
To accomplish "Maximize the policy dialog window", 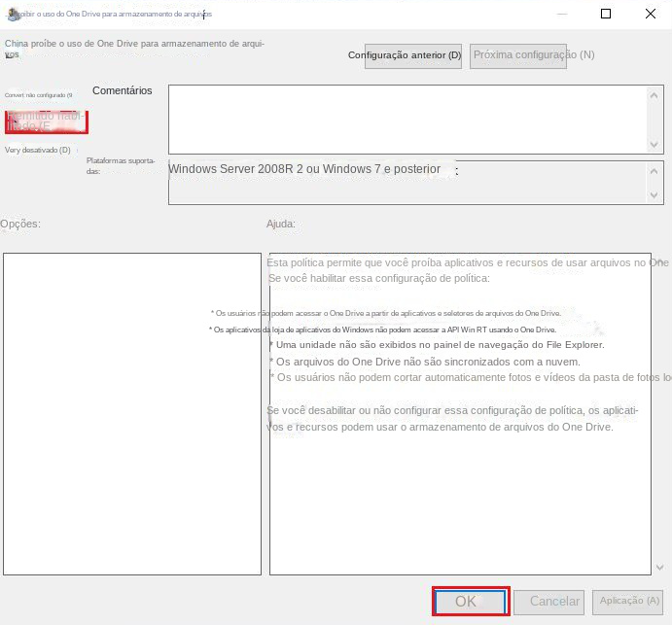I will [606, 14].
